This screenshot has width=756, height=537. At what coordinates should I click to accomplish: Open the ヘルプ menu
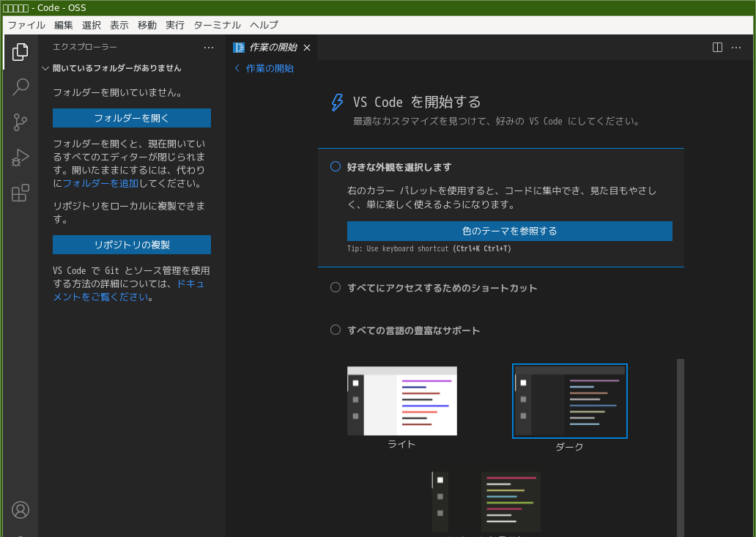tap(264, 25)
